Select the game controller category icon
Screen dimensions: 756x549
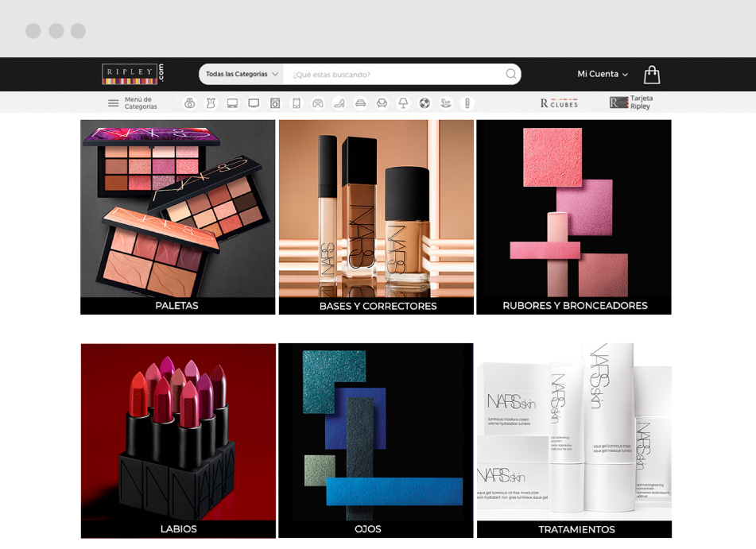(x=318, y=103)
